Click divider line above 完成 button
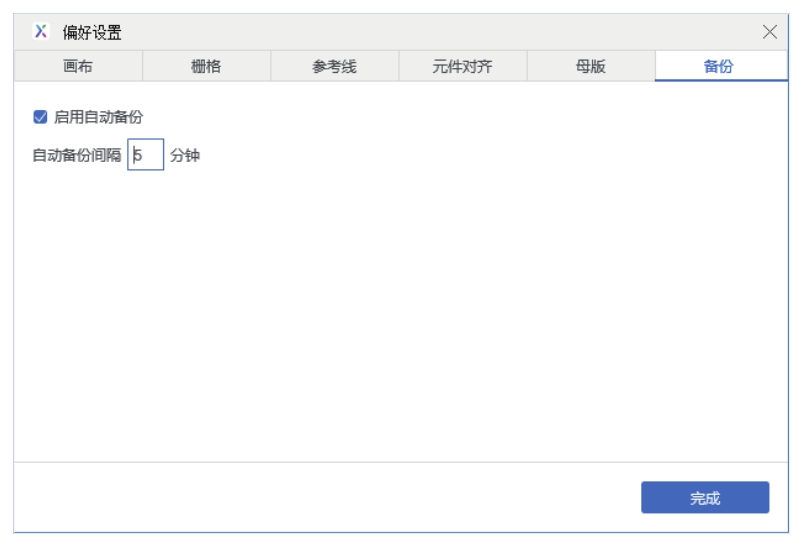The height and width of the screenshot is (543, 799). 400,462
